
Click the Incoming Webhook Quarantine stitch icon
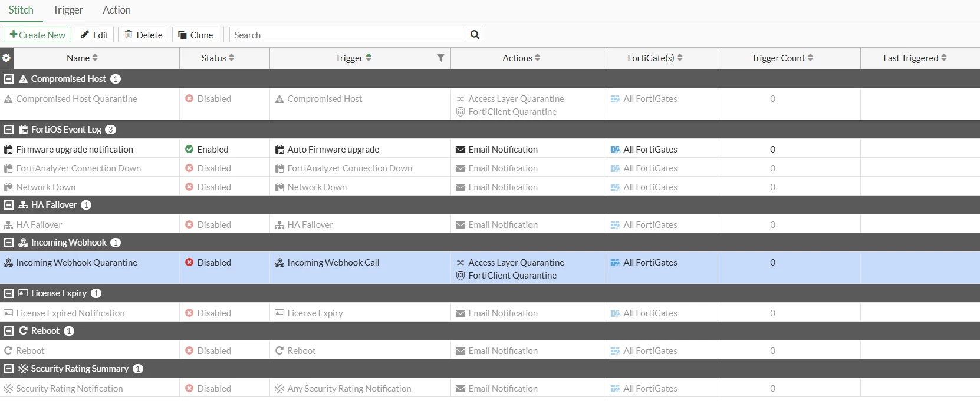[x=8, y=263]
